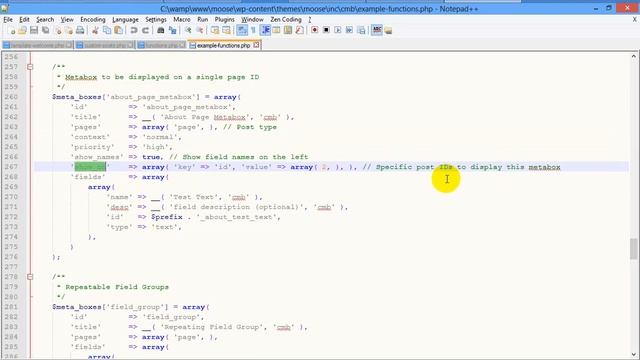This screenshot has width=640, height=360.
Task: Click '_about_test_text' on line 272
Action: coord(236,217)
